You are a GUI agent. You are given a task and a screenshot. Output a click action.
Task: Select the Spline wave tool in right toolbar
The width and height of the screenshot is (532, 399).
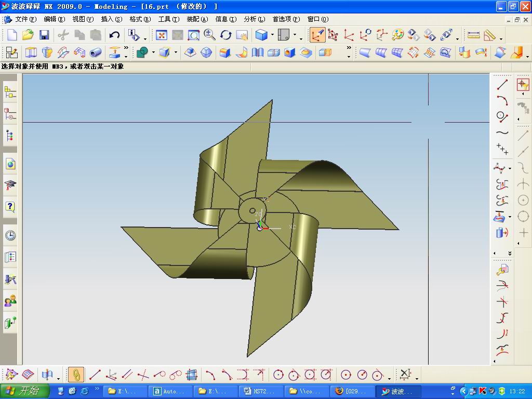coord(502,132)
